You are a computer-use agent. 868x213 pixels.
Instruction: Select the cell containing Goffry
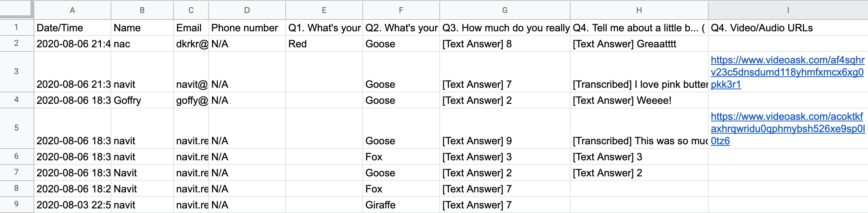click(x=142, y=100)
